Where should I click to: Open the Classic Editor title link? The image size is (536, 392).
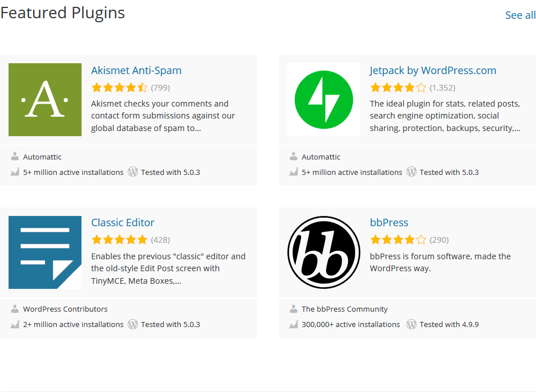click(123, 223)
